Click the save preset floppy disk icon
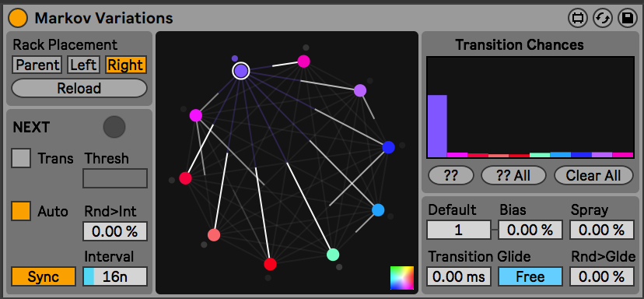The image size is (644, 299). pos(628,19)
